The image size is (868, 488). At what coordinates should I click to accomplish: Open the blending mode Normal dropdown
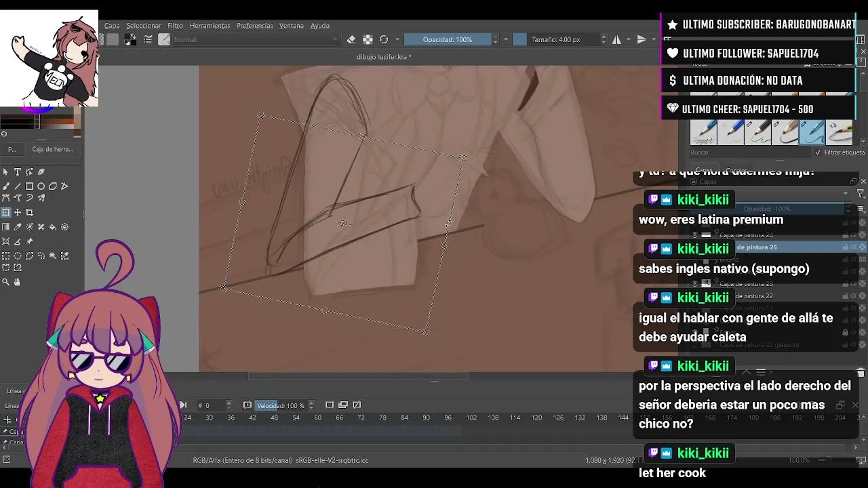click(255, 39)
